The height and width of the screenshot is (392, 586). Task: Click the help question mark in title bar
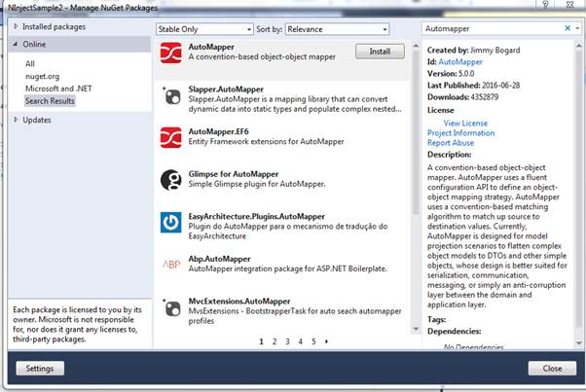click(546, 5)
